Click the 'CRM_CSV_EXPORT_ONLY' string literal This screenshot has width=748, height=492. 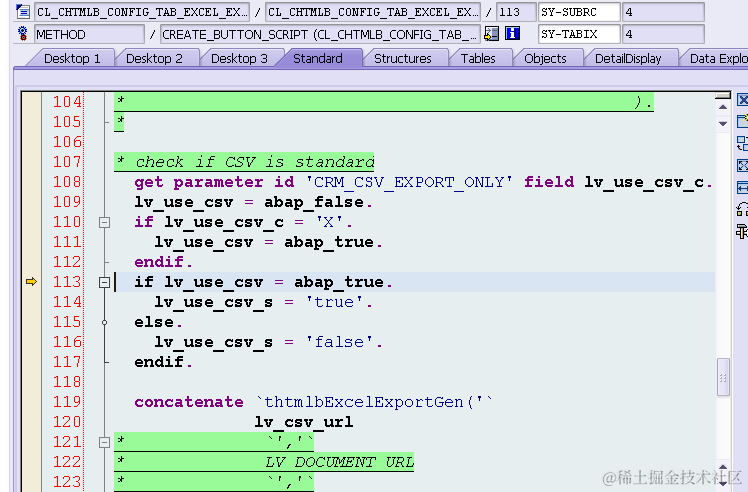409,182
